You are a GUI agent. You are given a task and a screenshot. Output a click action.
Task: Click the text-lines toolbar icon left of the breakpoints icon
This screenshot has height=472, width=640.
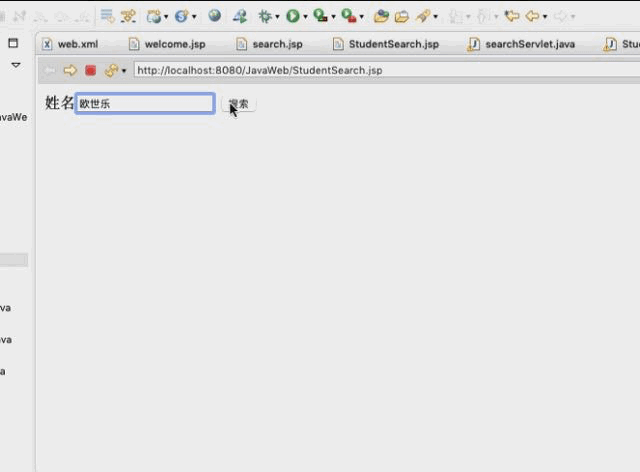click(x=107, y=16)
